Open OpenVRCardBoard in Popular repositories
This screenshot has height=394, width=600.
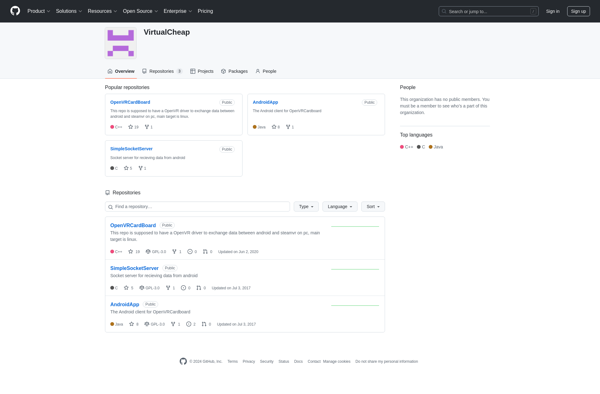pos(130,102)
